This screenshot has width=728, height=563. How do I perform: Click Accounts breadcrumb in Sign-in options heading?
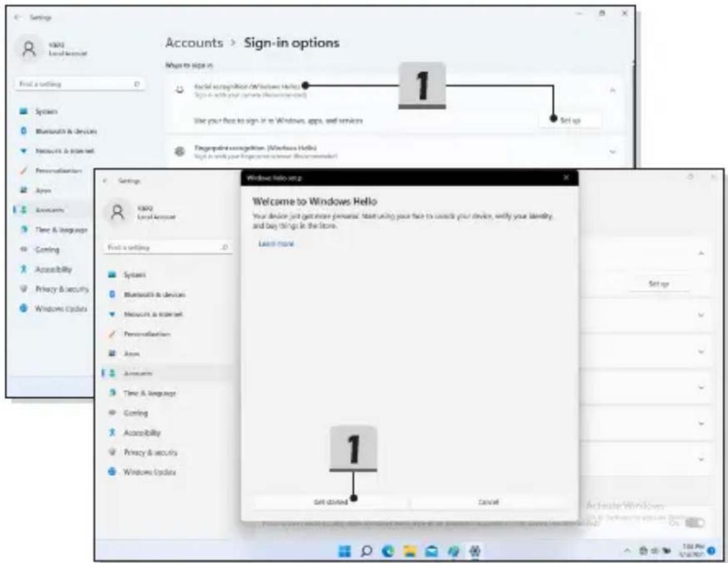tap(194, 43)
